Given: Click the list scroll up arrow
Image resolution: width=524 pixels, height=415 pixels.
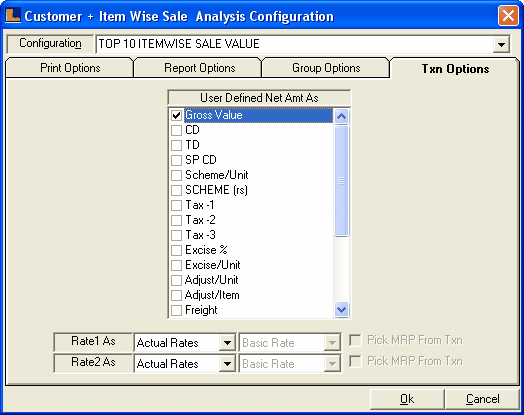Looking at the screenshot, I should click(341, 117).
